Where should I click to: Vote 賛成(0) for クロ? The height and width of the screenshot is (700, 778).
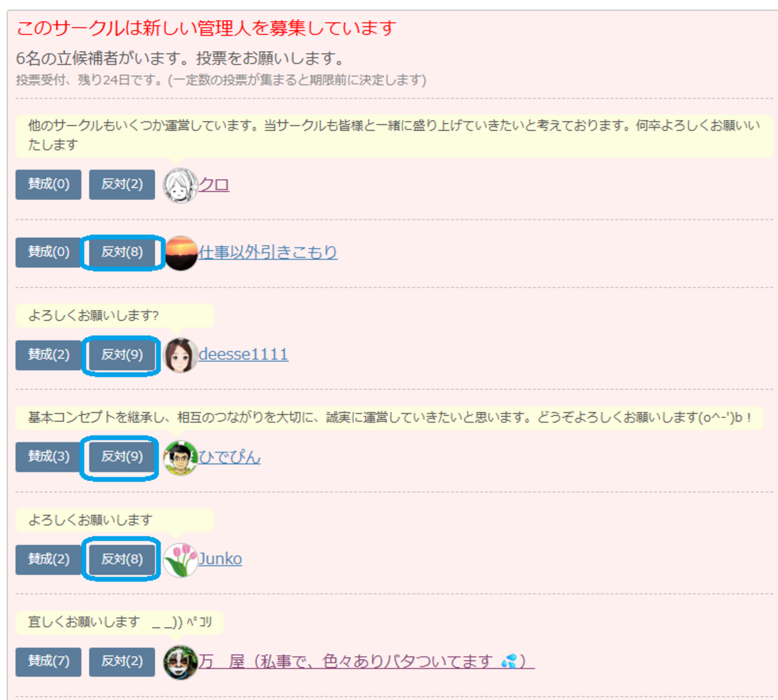coord(48,184)
